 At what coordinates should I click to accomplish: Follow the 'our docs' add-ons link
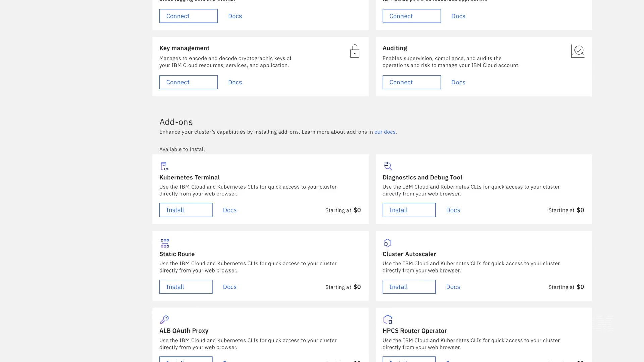click(x=385, y=132)
